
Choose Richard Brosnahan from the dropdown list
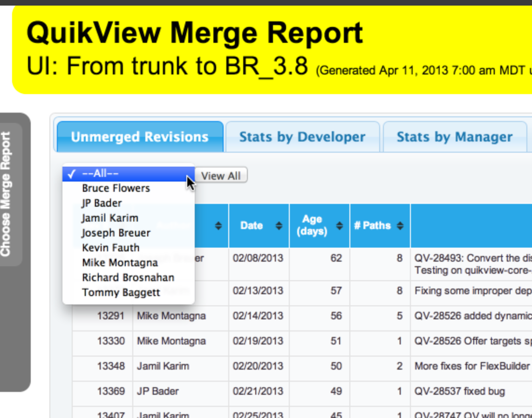pos(129,277)
